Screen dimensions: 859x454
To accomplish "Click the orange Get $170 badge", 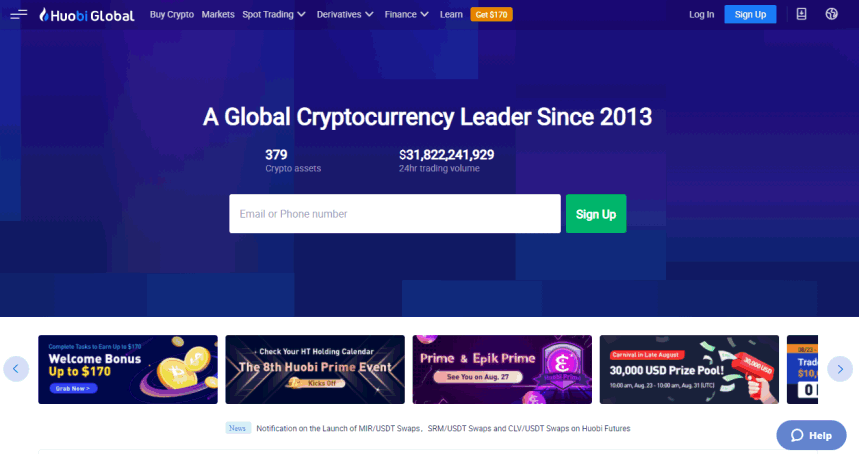I will (x=491, y=14).
